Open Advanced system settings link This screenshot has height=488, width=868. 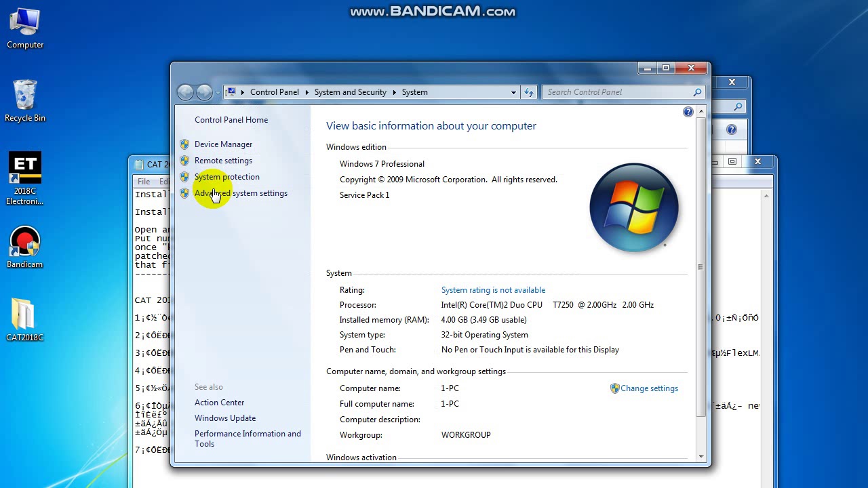click(x=241, y=193)
